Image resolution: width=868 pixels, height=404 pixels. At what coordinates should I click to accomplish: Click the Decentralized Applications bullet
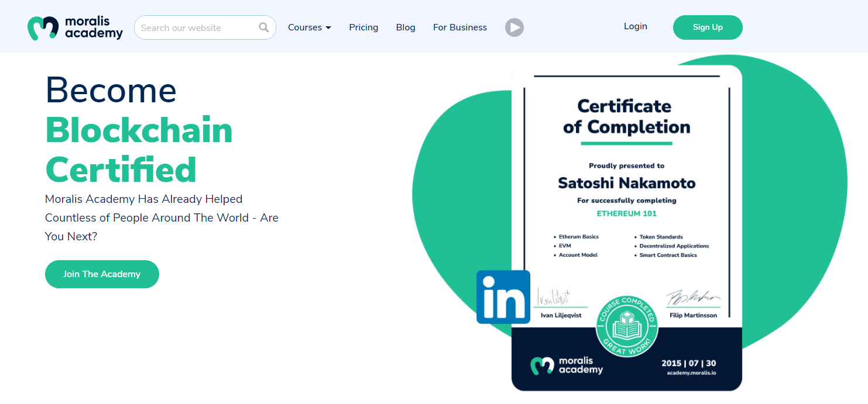(674, 246)
